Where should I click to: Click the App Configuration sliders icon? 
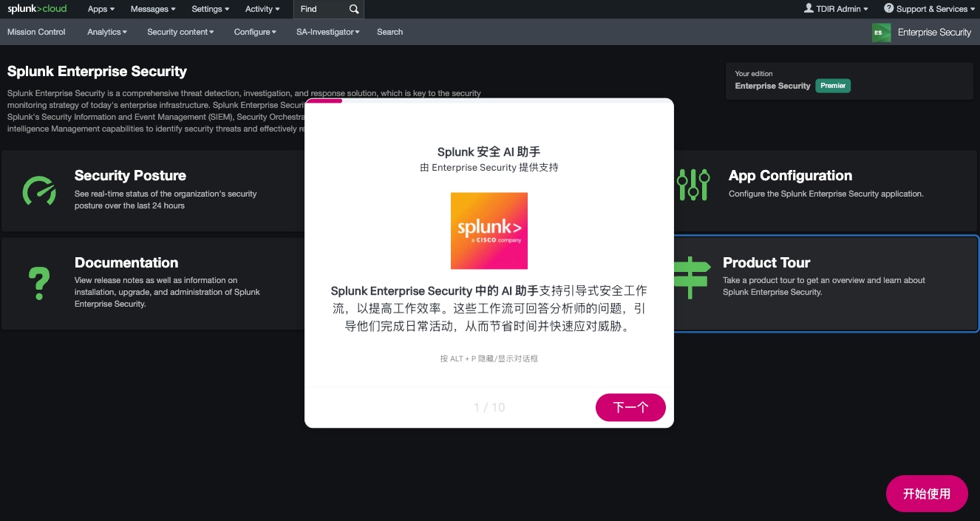pos(693,185)
